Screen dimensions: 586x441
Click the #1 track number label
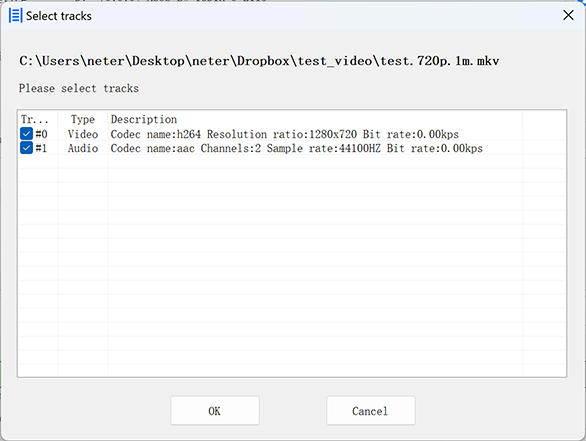pos(41,148)
